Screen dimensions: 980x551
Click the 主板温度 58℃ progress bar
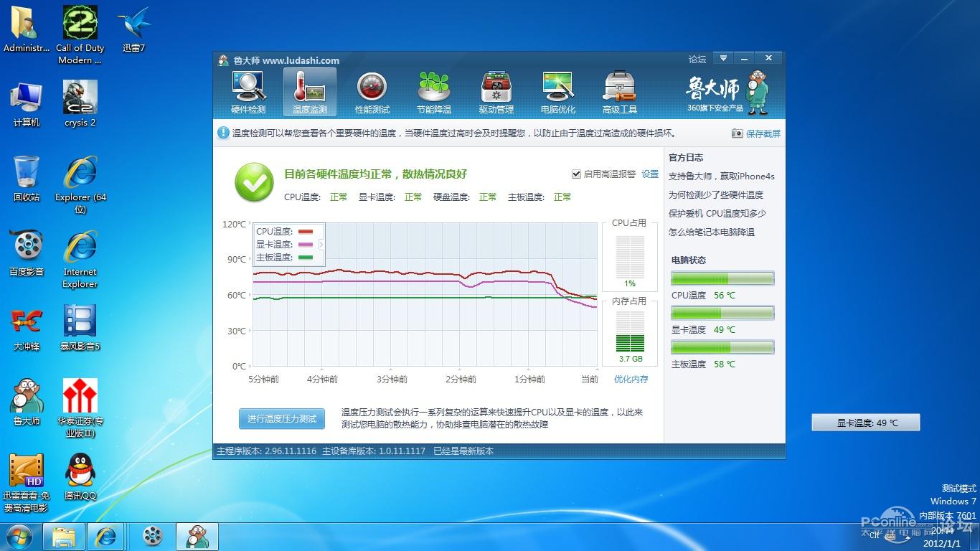click(x=722, y=347)
